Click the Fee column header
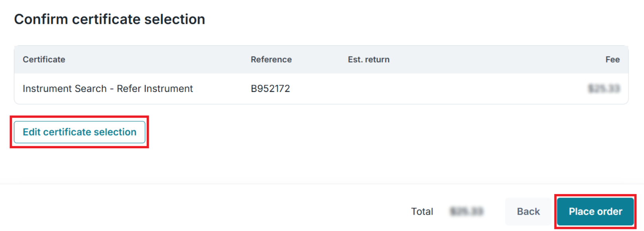Image resolution: width=644 pixels, height=231 pixels. pos(612,60)
